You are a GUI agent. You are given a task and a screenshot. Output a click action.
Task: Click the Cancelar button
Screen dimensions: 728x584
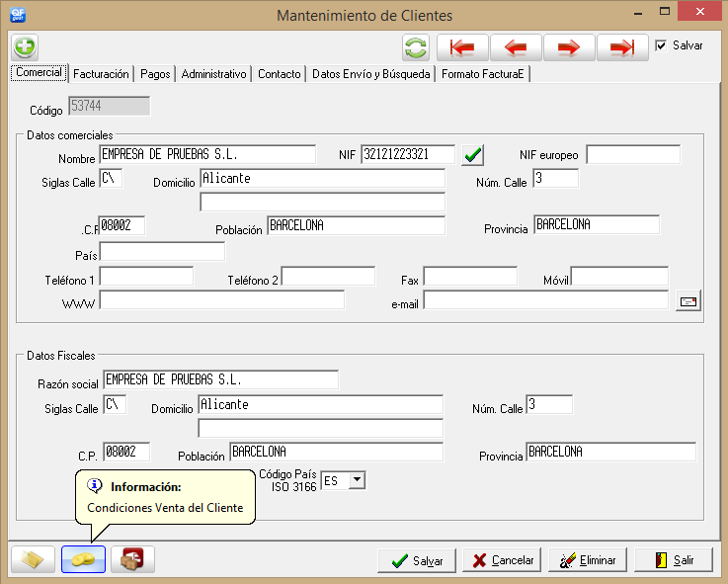504,560
